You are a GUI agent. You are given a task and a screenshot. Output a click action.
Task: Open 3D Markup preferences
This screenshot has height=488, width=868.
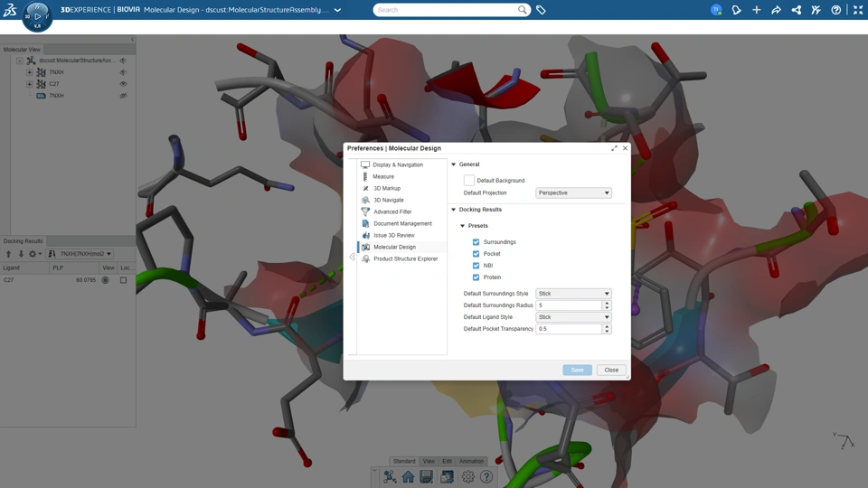[x=387, y=188]
